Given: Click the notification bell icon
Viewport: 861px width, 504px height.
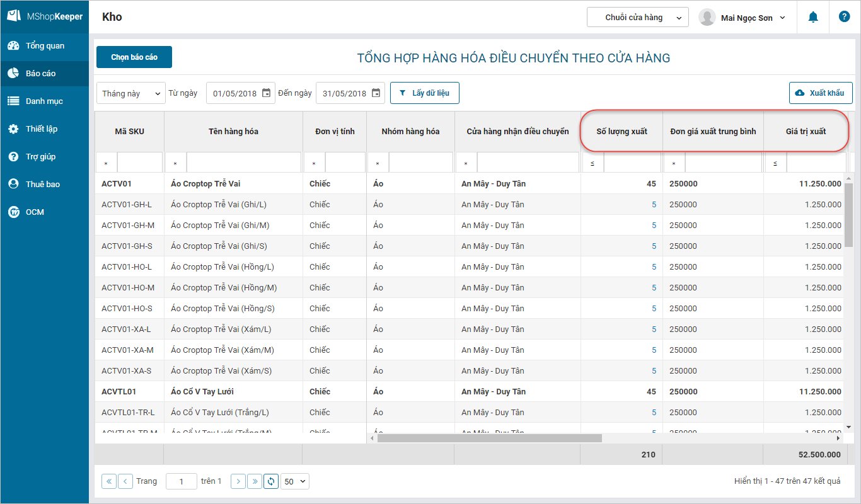Looking at the screenshot, I should click(x=813, y=18).
